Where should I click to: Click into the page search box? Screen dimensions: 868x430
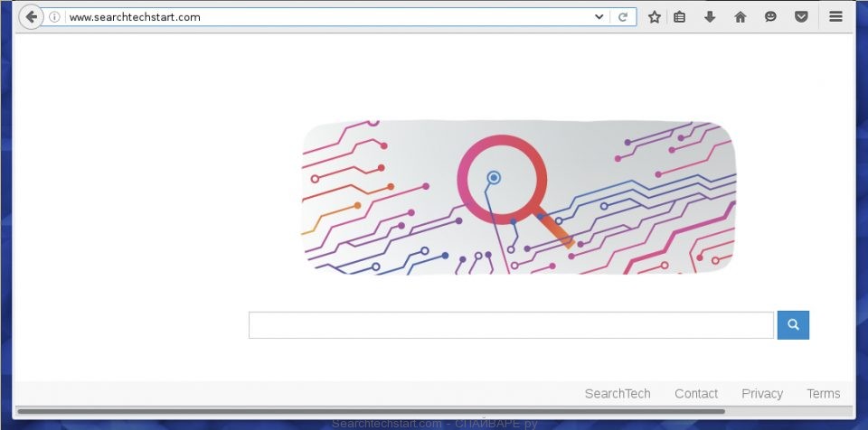pos(511,325)
